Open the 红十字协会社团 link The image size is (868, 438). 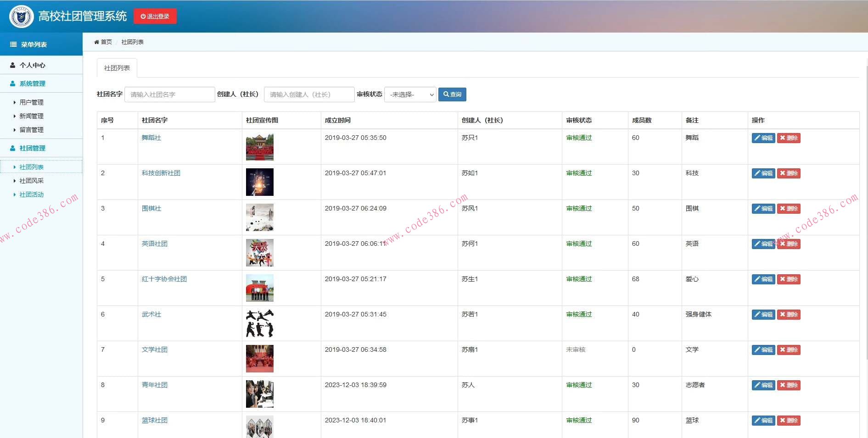[x=164, y=279]
